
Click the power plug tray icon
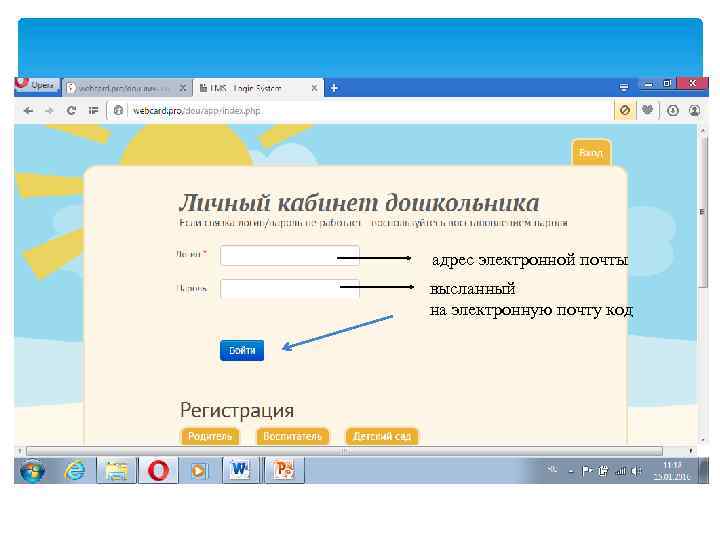point(604,471)
